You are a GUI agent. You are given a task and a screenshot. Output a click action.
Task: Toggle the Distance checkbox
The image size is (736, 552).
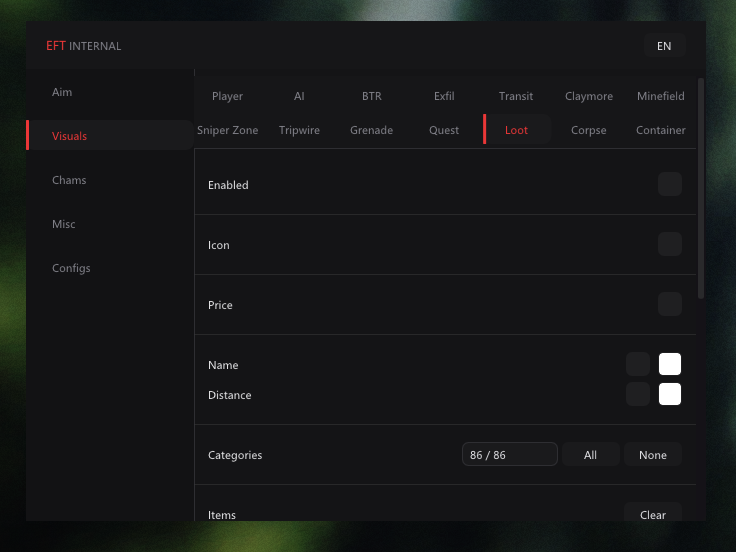638,394
